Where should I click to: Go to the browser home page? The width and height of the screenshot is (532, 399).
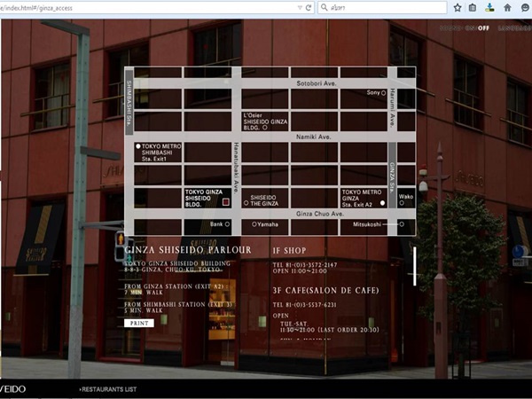tap(507, 7)
